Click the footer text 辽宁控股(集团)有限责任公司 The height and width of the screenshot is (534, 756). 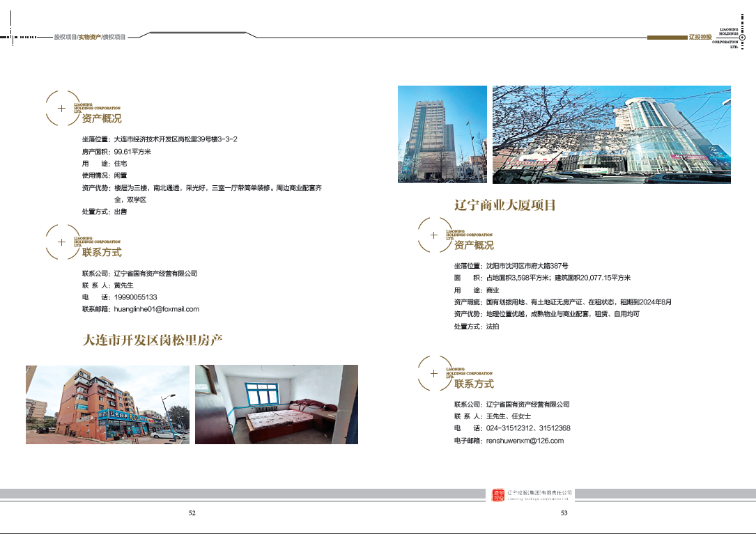coord(539,493)
